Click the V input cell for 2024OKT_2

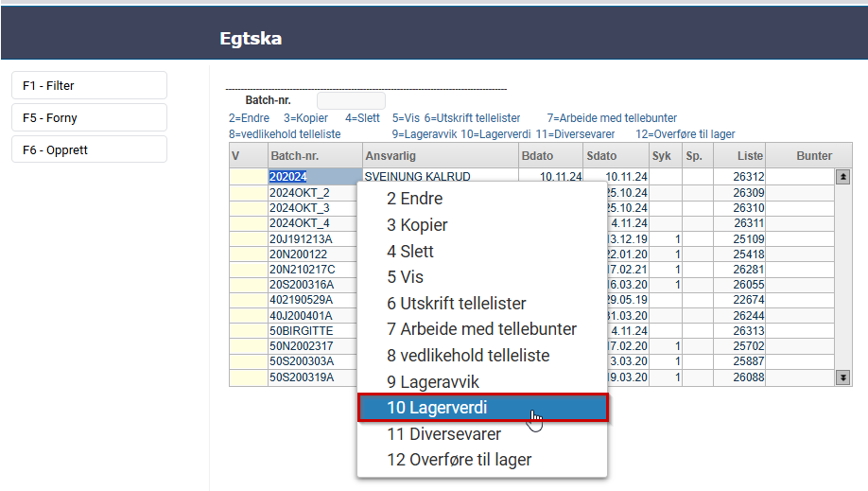(249, 193)
